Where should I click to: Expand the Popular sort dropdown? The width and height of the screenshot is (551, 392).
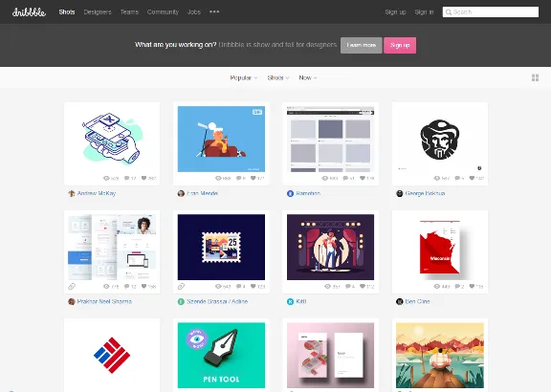click(244, 77)
